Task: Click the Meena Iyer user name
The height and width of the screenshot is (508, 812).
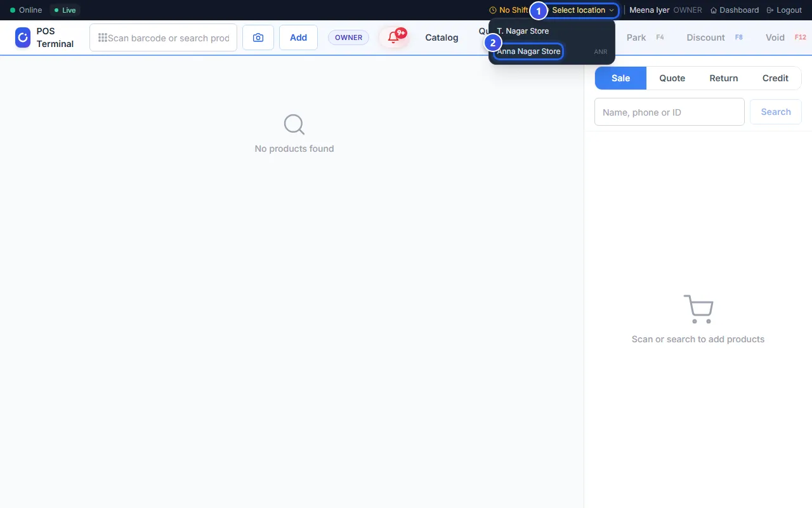Action: (649, 10)
